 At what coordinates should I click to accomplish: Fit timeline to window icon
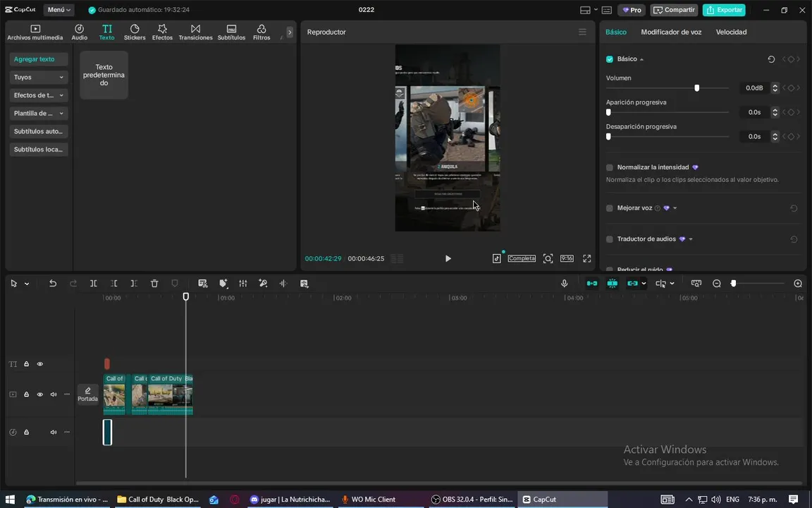click(x=696, y=284)
